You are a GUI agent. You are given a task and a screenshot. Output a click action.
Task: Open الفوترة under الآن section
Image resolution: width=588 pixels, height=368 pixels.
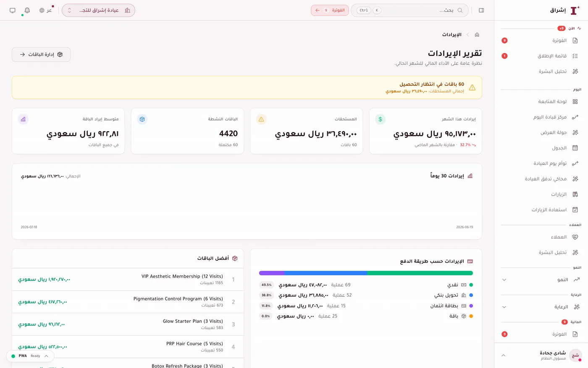click(541, 40)
